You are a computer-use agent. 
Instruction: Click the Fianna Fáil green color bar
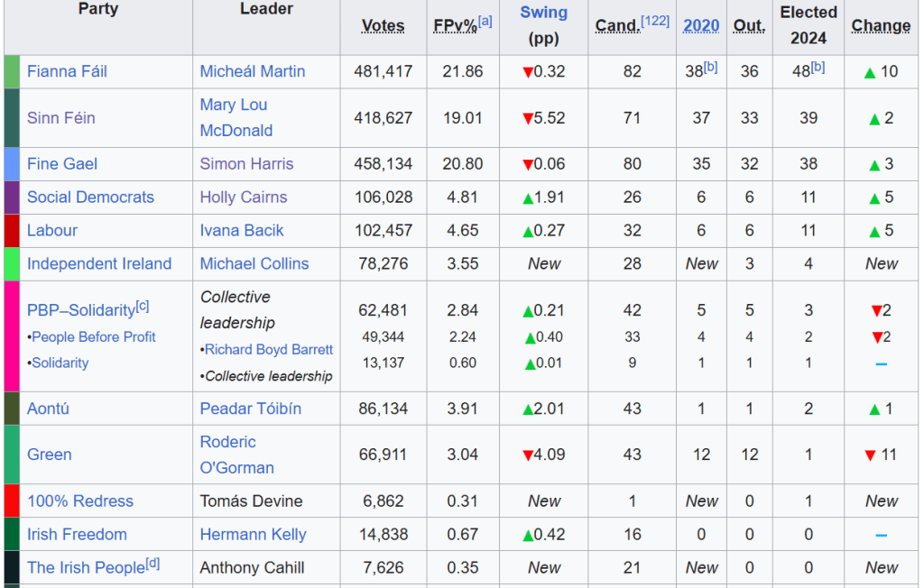(12, 72)
